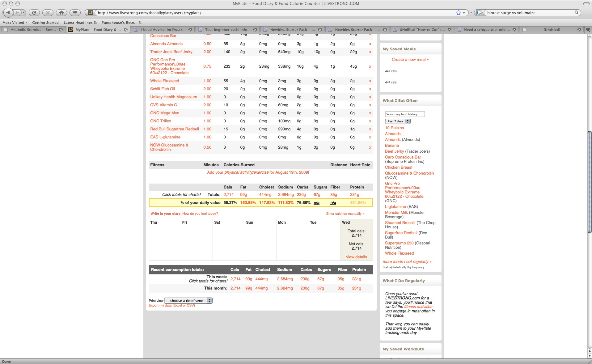Open the Trader Joe's Beef Jerky food link
Viewport: 592px width, 364px height.
[171, 52]
